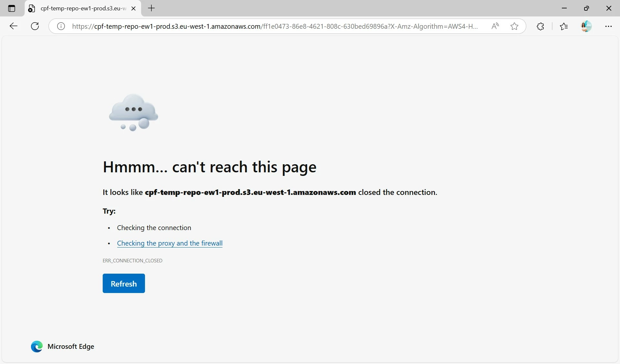Open Read Aloud icon in address bar
This screenshot has height=364, width=620.
pyautogui.click(x=495, y=26)
